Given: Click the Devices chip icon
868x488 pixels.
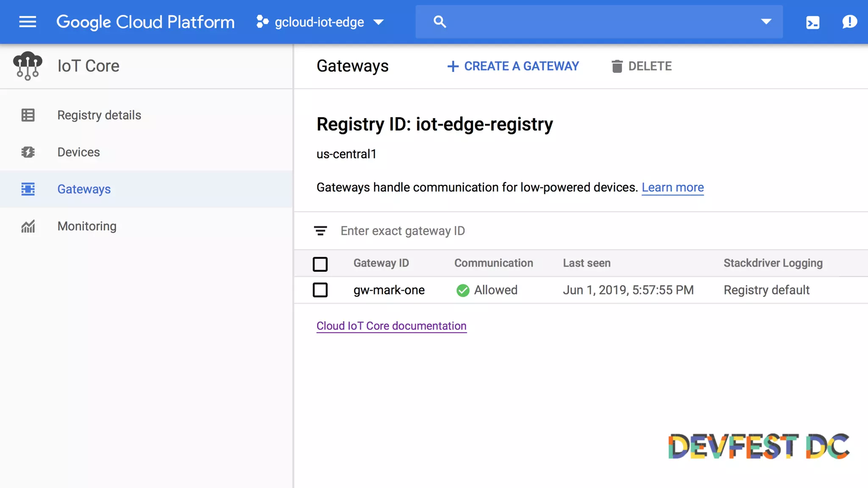Looking at the screenshot, I should click(x=28, y=152).
